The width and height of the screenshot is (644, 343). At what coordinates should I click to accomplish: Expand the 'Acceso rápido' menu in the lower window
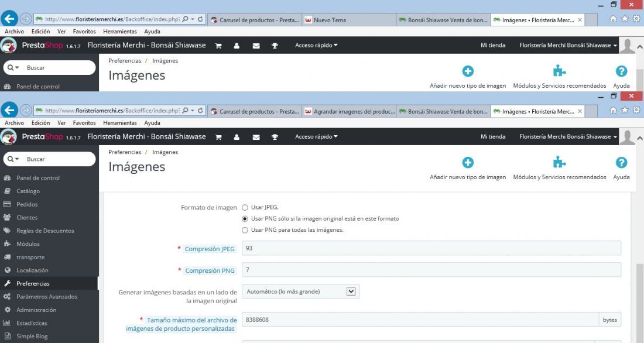point(316,137)
